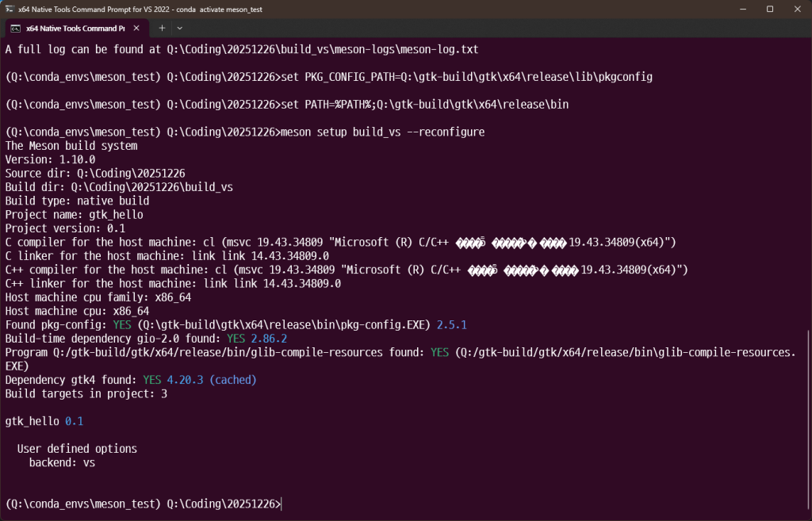The width and height of the screenshot is (812, 521).
Task: Maximize the terminal window
Action: (x=769, y=9)
